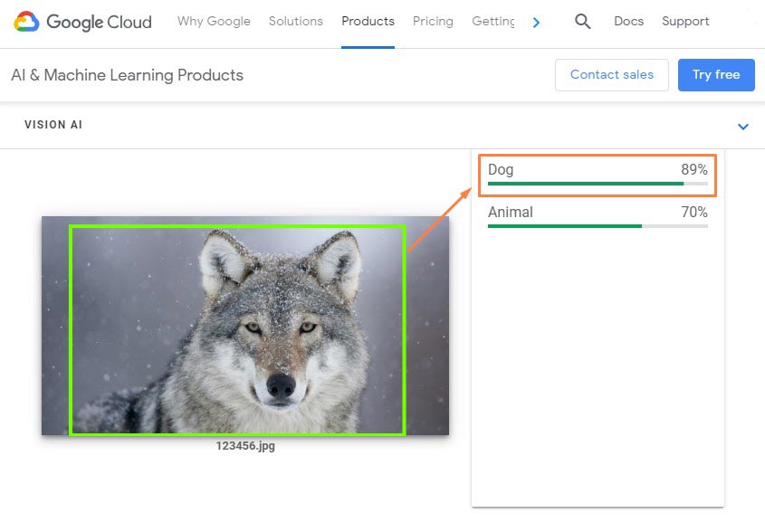Viewport: 765px width, 532px height.
Task: Open the VISION AI panel
Action: coord(53,125)
